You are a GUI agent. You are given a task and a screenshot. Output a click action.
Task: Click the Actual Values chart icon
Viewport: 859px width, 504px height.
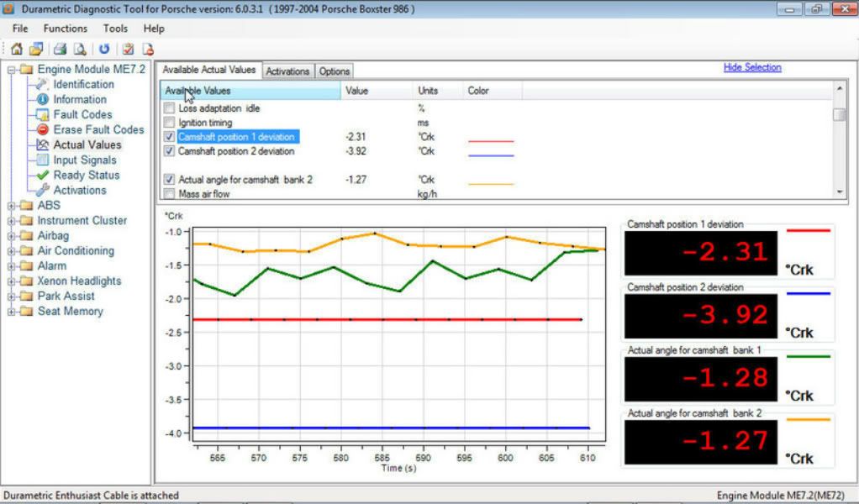pos(42,145)
